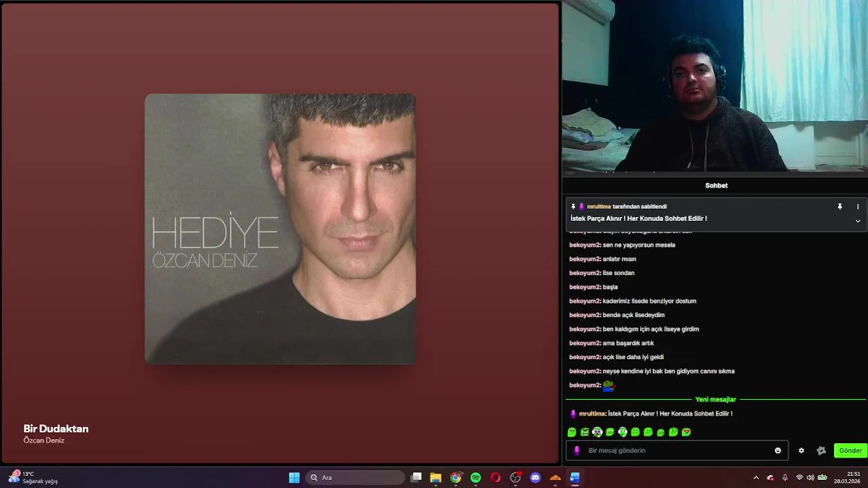Click the streamer webcam feed
Viewport: 868px width, 488px height.
715,85
